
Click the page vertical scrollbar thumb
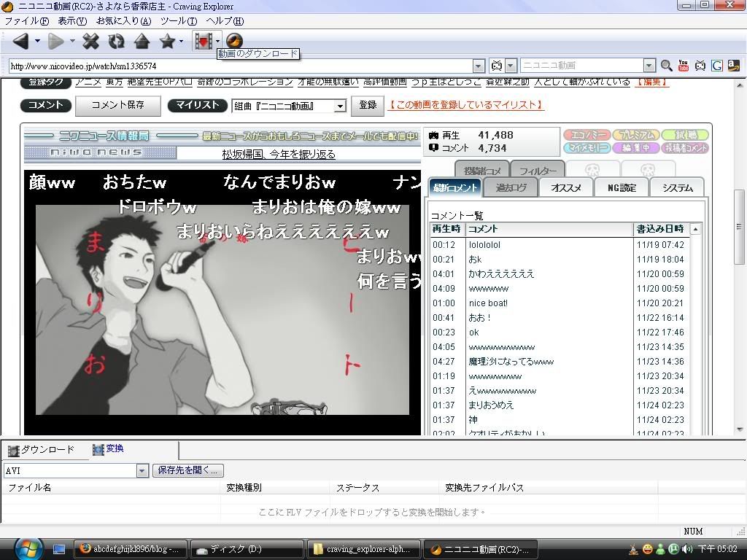coord(740,227)
